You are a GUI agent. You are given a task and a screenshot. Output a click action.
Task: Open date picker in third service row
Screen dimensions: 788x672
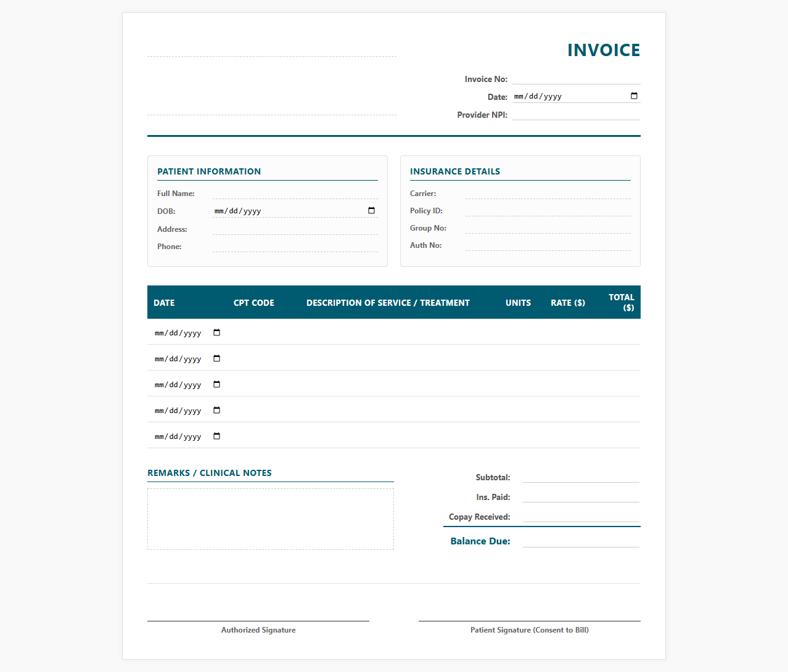pyautogui.click(x=216, y=384)
